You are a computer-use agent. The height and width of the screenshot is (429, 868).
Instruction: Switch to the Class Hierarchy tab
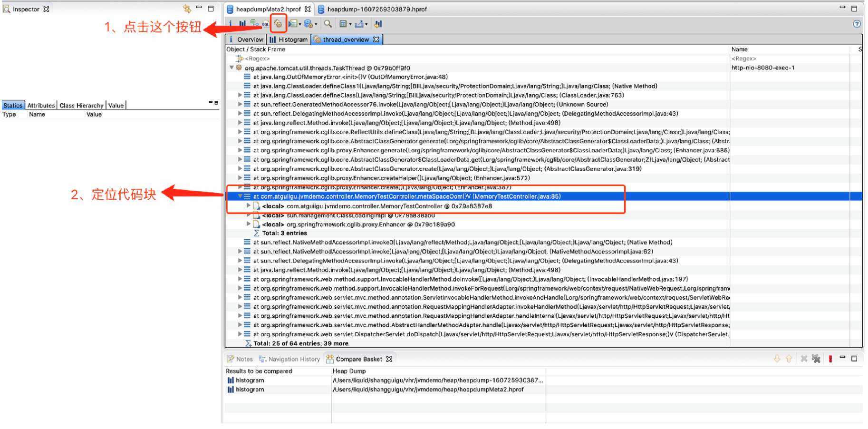coord(81,106)
